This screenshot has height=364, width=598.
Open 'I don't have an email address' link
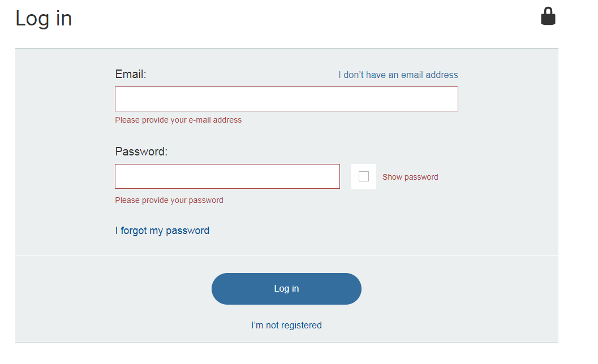[398, 75]
